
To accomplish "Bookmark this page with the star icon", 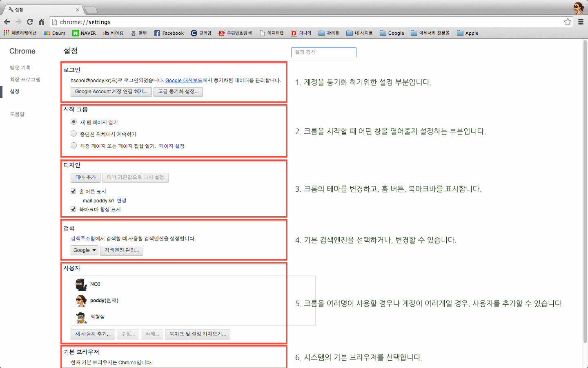I will [568, 22].
